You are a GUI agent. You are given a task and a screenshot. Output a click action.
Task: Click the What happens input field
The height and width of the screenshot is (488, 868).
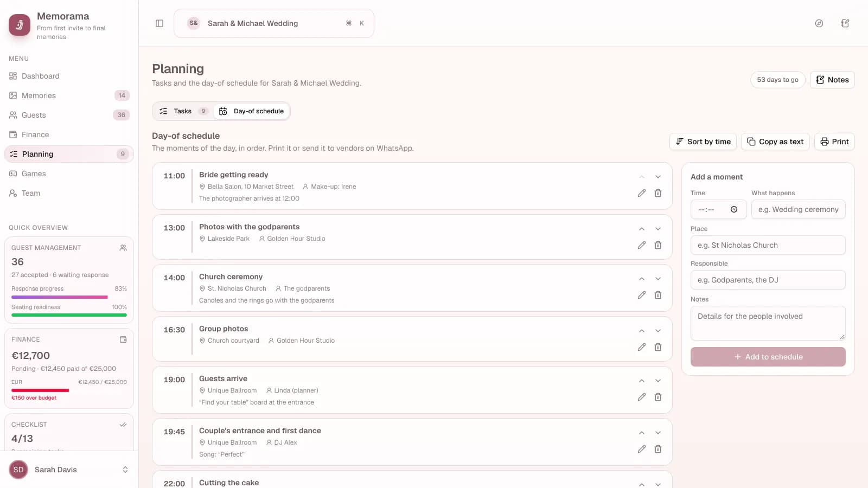tap(799, 209)
